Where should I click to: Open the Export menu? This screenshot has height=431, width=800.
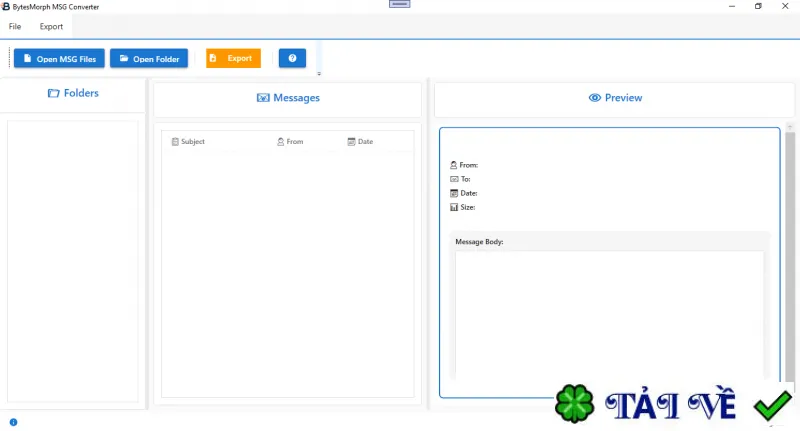[51, 27]
